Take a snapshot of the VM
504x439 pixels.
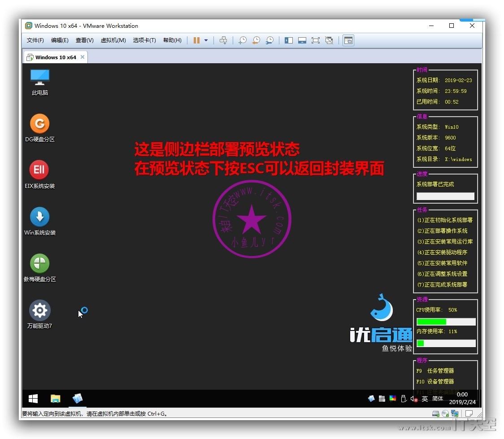pyautogui.click(x=242, y=40)
